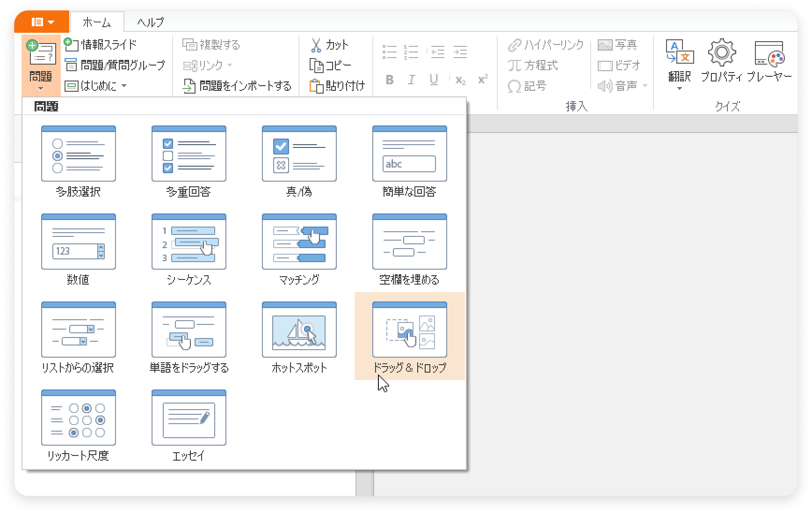Click 問題をインポートする button
The image size is (812, 514).
237,86
